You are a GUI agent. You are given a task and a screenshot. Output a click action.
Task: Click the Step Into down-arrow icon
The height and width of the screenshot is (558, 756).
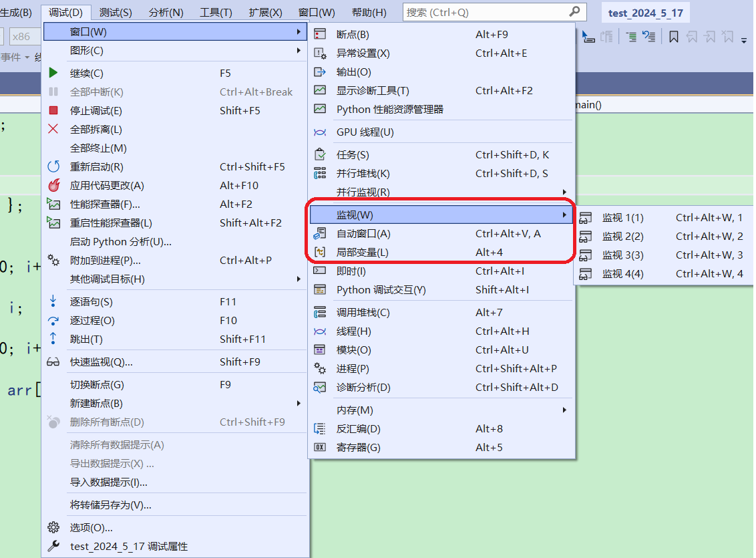[x=53, y=301]
